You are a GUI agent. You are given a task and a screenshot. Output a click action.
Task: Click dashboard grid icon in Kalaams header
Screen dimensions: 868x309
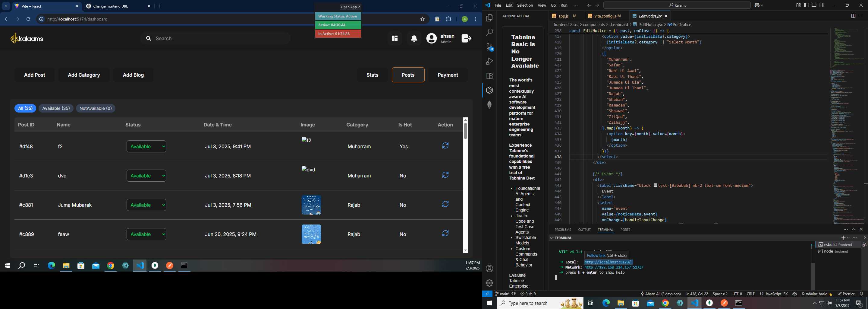click(395, 39)
